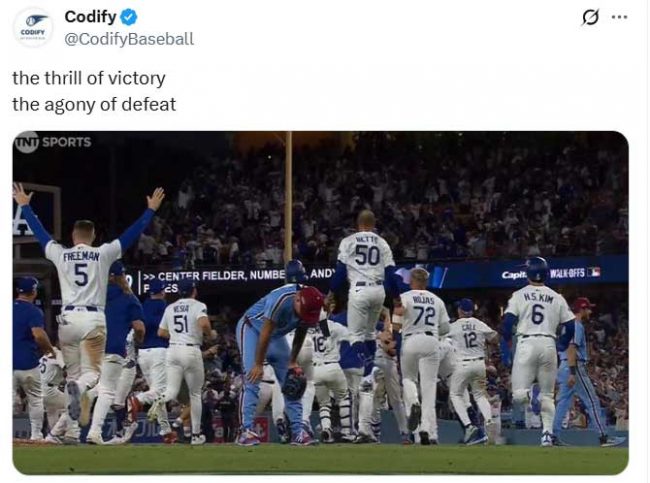Click the line 'the agony of defeat'
Screen dimensions: 650x483
tap(94, 102)
